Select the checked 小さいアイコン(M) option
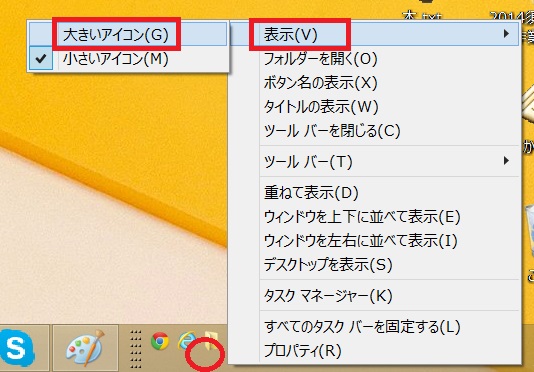This screenshot has height=372, width=534. [x=128, y=59]
